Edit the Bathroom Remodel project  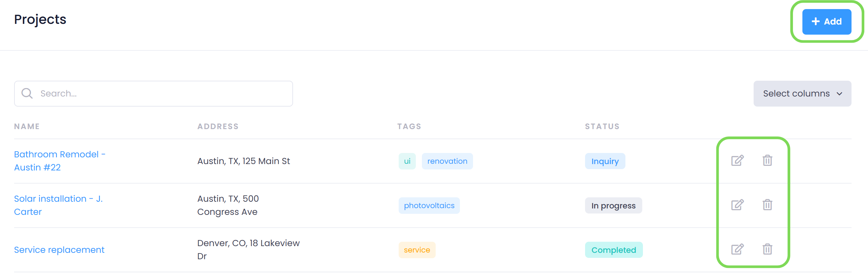737,161
